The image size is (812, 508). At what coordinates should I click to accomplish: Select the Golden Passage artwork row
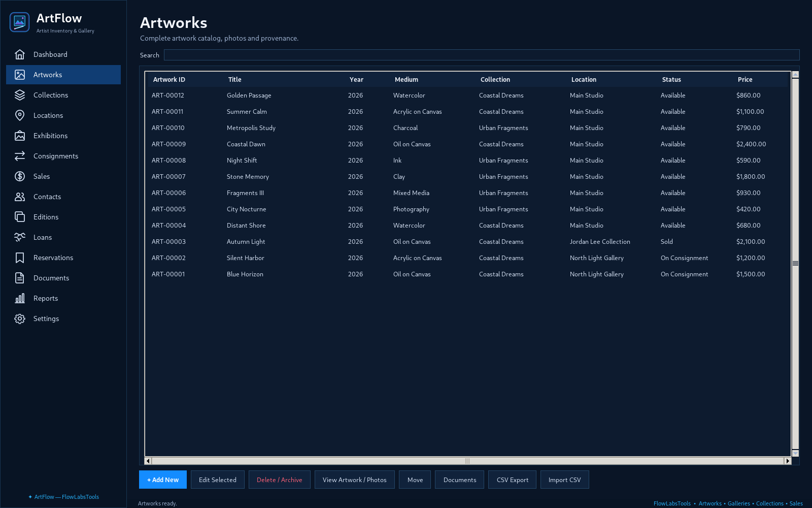click(x=467, y=96)
